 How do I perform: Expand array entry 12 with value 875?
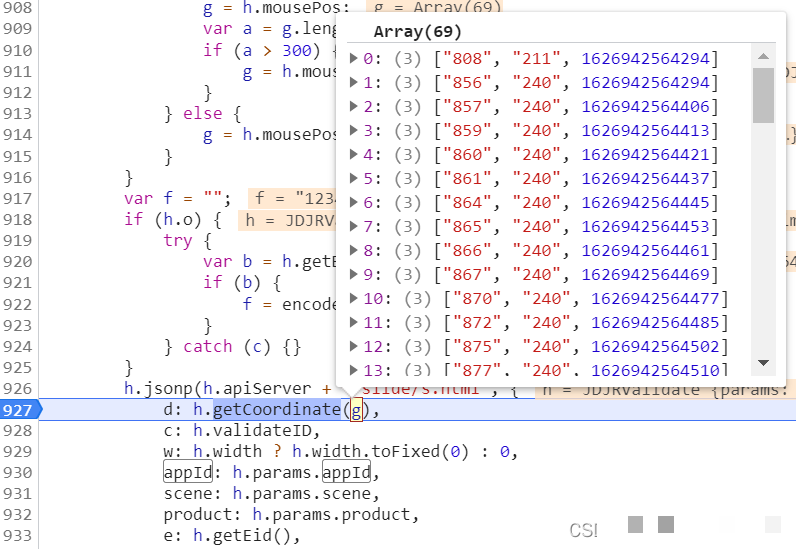tap(354, 347)
